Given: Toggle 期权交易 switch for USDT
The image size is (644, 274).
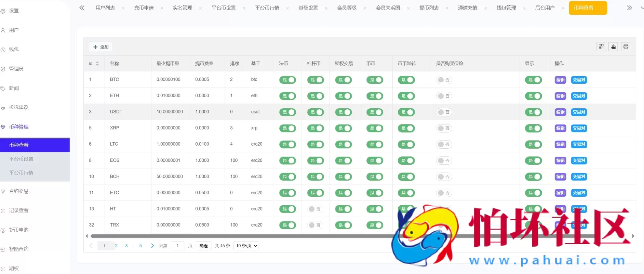Looking at the screenshot, I should 344,112.
